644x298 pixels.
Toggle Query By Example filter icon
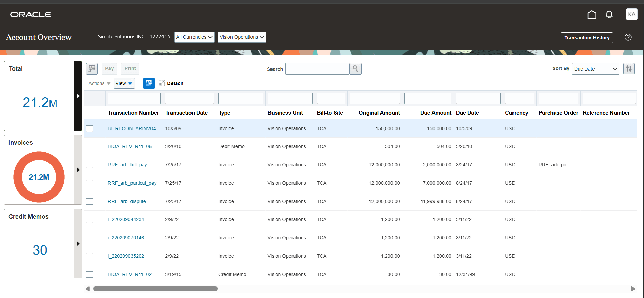149,83
